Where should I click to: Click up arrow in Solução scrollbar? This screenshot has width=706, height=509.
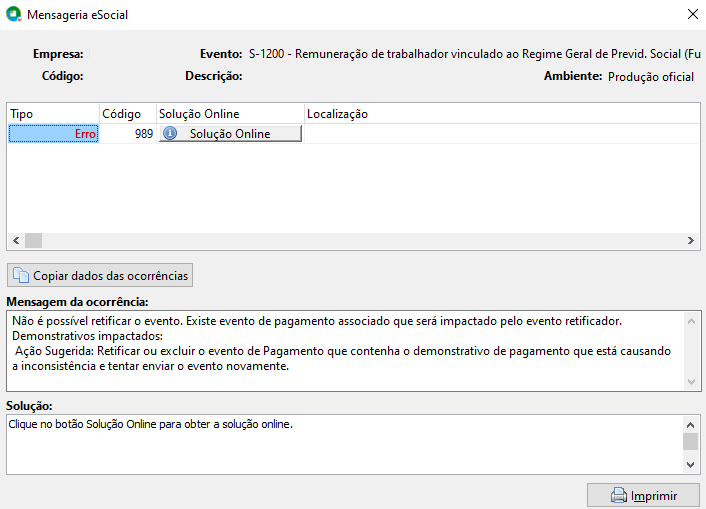691,425
